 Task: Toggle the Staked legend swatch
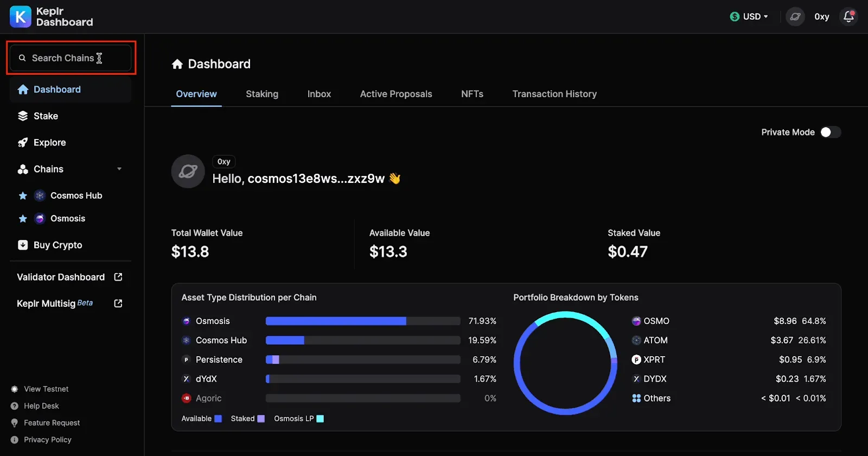pyautogui.click(x=261, y=419)
